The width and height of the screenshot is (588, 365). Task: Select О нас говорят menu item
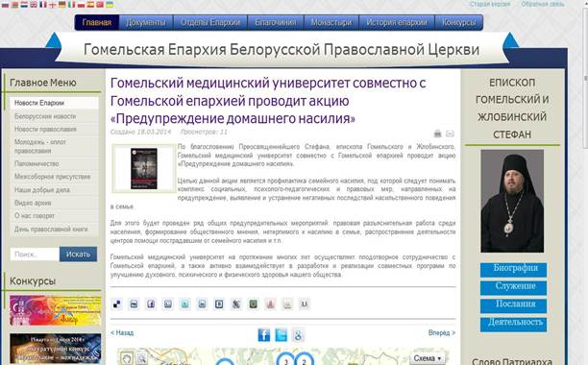[x=55, y=216]
